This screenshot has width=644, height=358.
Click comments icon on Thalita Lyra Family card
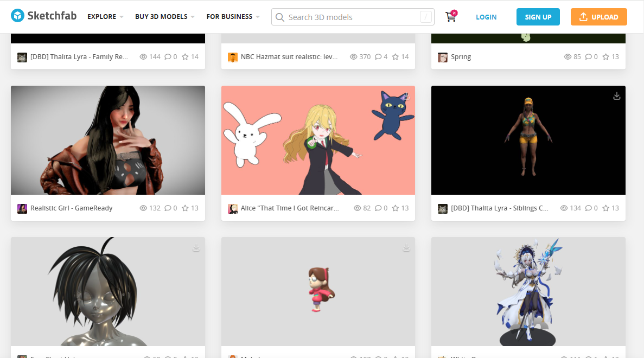pos(168,56)
